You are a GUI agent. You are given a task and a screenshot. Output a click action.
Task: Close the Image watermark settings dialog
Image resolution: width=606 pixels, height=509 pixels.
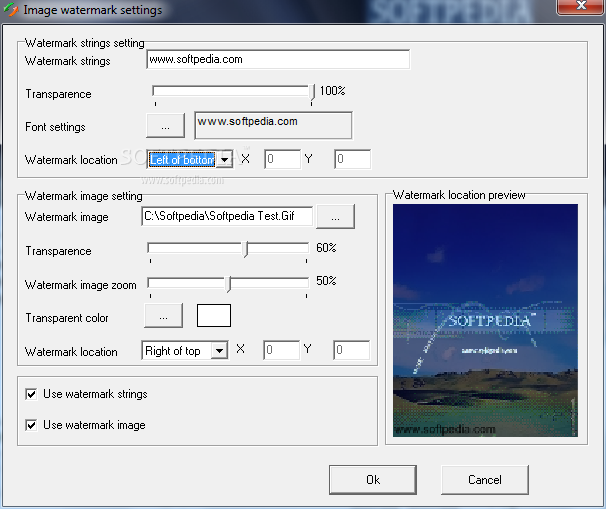pos(581,7)
